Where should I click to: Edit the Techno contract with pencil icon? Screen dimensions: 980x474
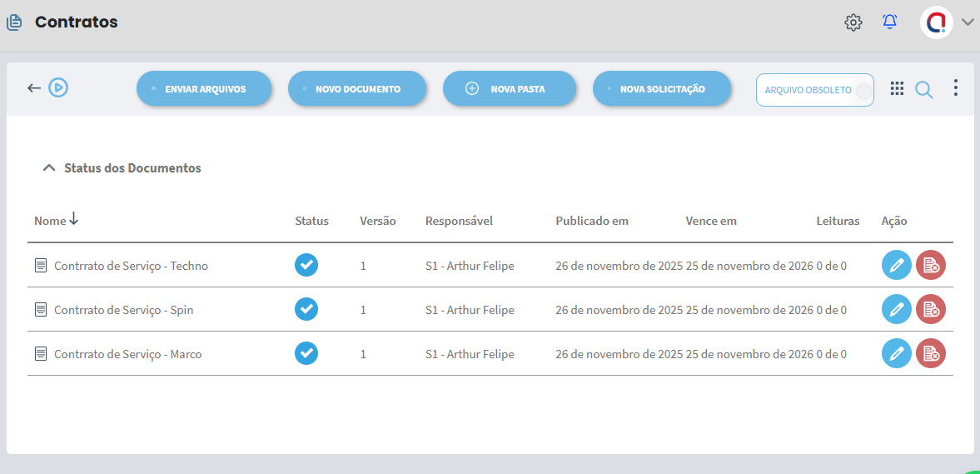pos(897,266)
